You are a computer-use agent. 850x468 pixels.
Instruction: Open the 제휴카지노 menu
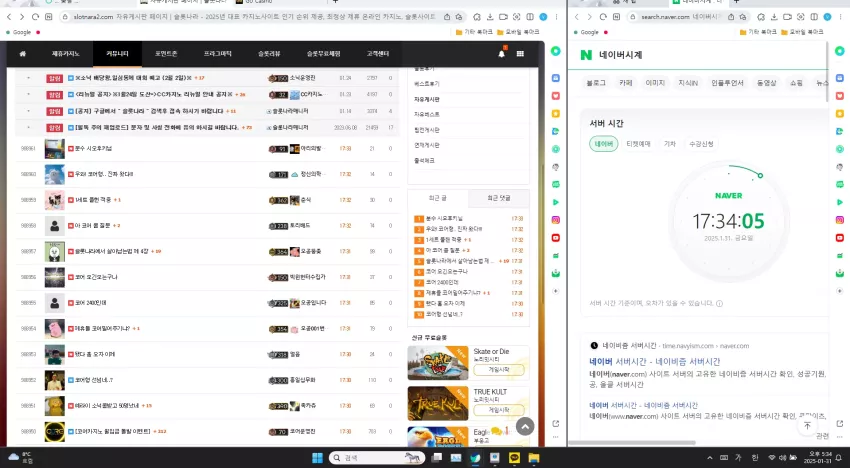66,54
